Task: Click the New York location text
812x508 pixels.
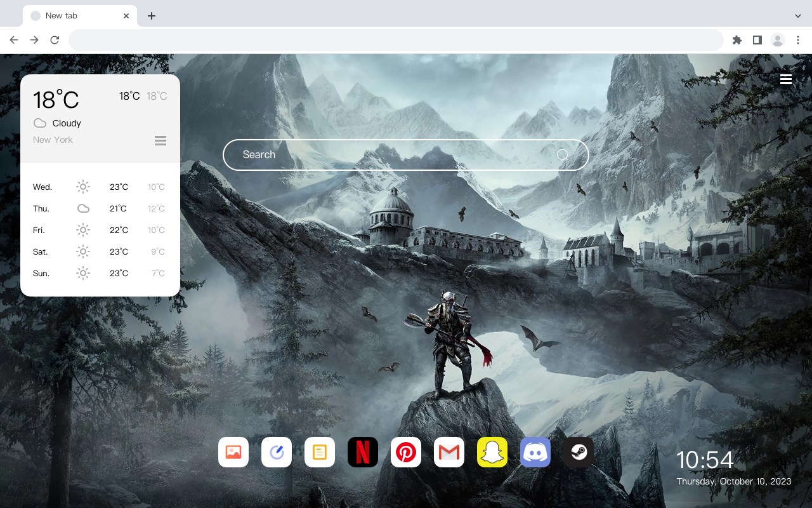Action: 53,140
